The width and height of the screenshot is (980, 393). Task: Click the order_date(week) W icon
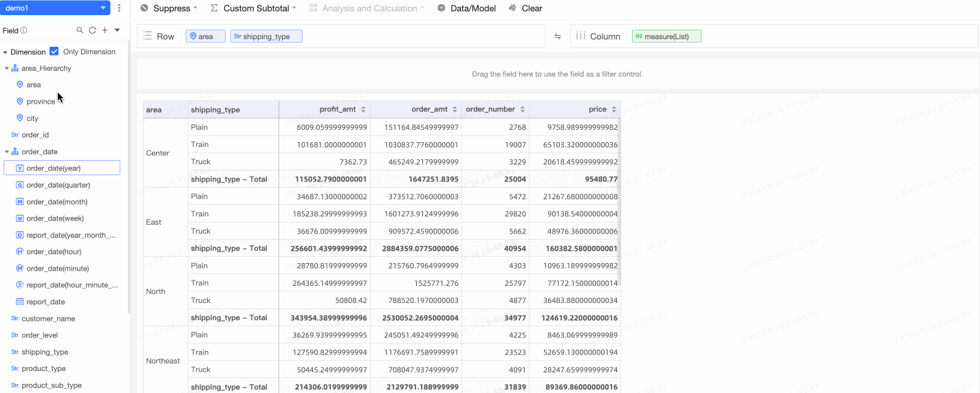(20, 218)
